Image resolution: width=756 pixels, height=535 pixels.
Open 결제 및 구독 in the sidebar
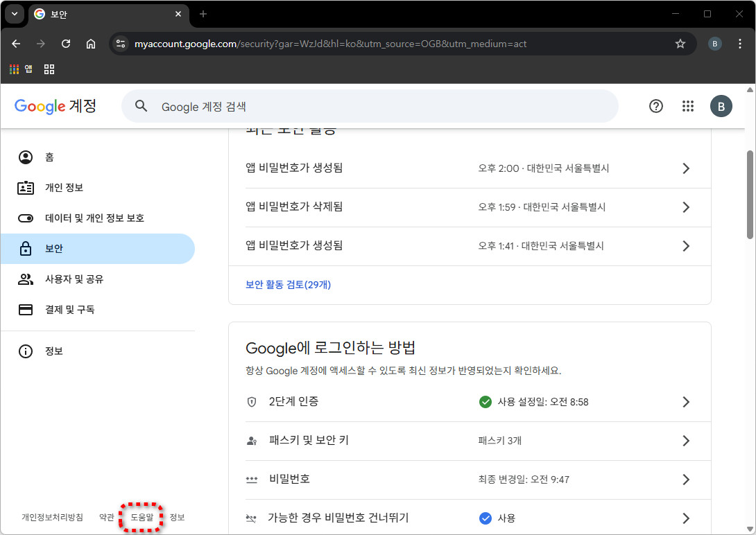pyautogui.click(x=97, y=310)
